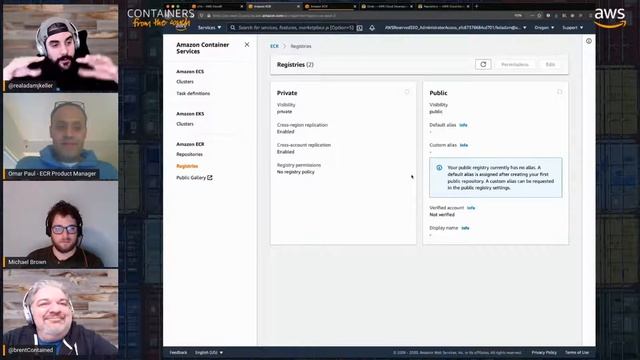This screenshot has height=360, width=640.
Task: Close the Amazon Container Services side panel
Action: click(x=247, y=44)
